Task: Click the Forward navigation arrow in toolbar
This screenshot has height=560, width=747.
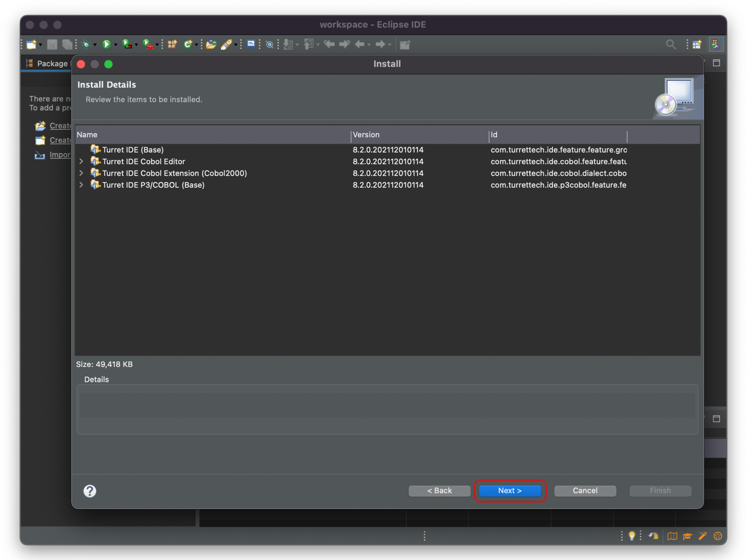Action: (x=380, y=44)
